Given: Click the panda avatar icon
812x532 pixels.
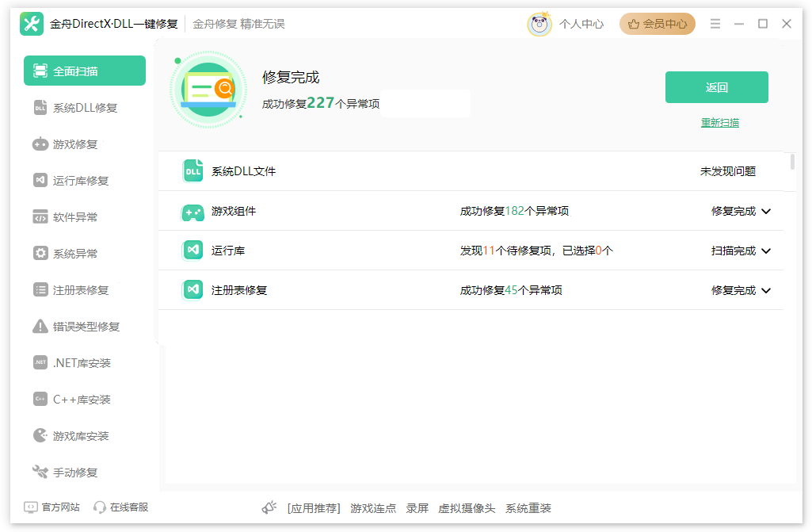Looking at the screenshot, I should pos(539,24).
